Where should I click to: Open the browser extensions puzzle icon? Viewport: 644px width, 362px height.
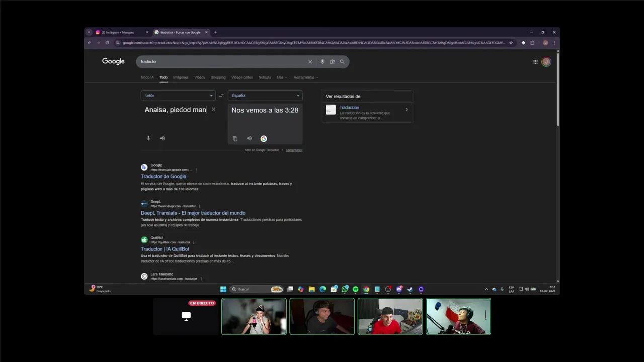(532, 43)
